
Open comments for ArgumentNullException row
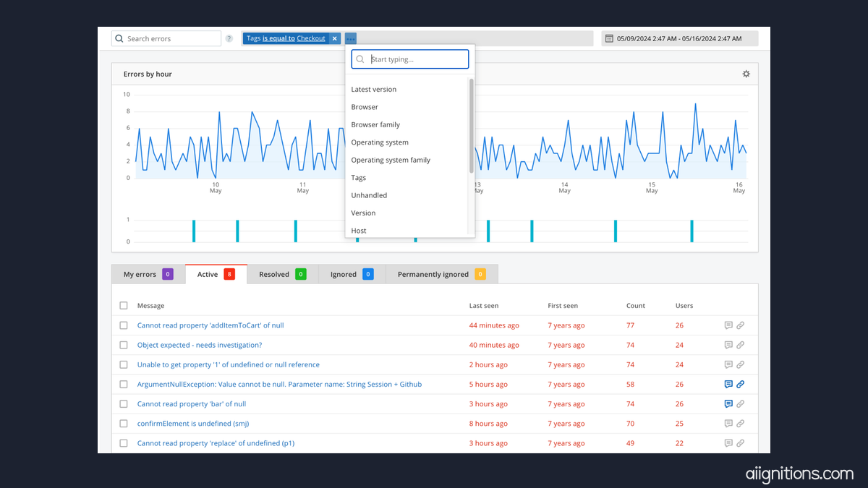point(728,384)
